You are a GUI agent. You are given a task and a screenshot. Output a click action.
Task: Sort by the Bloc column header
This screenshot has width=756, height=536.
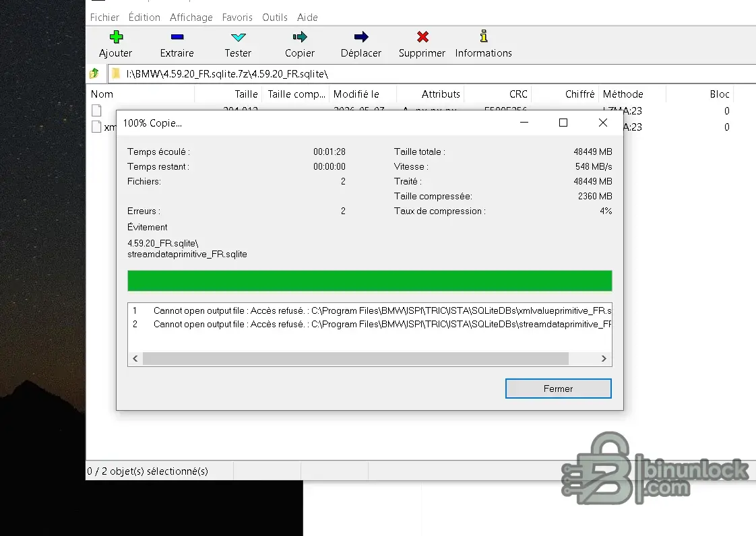point(699,94)
